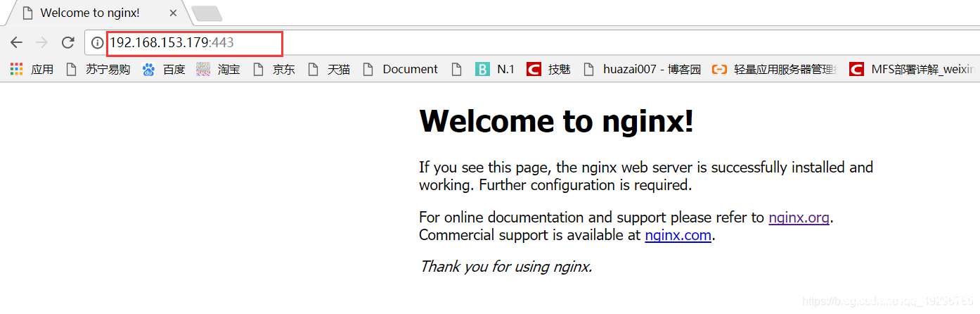Viewport: 980px width, 314px height.
Task: Reload the current nginx page
Action: [x=67, y=43]
